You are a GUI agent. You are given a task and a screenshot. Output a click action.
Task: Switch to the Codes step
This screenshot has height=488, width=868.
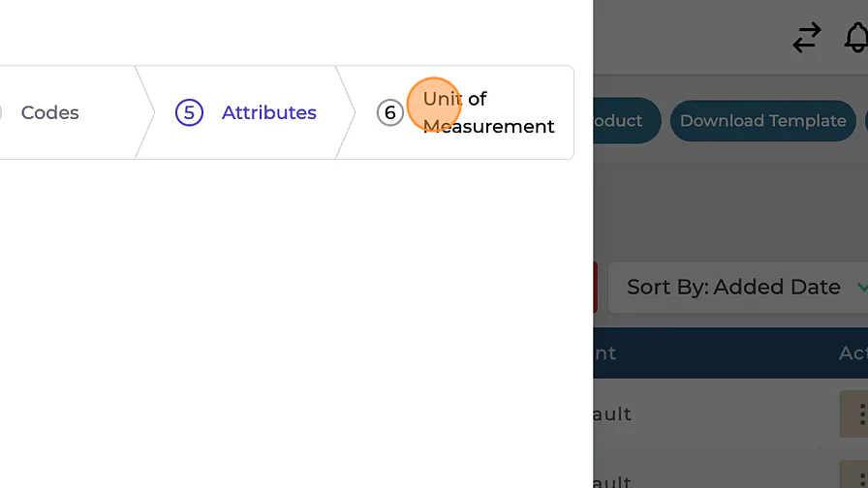[49, 112]
